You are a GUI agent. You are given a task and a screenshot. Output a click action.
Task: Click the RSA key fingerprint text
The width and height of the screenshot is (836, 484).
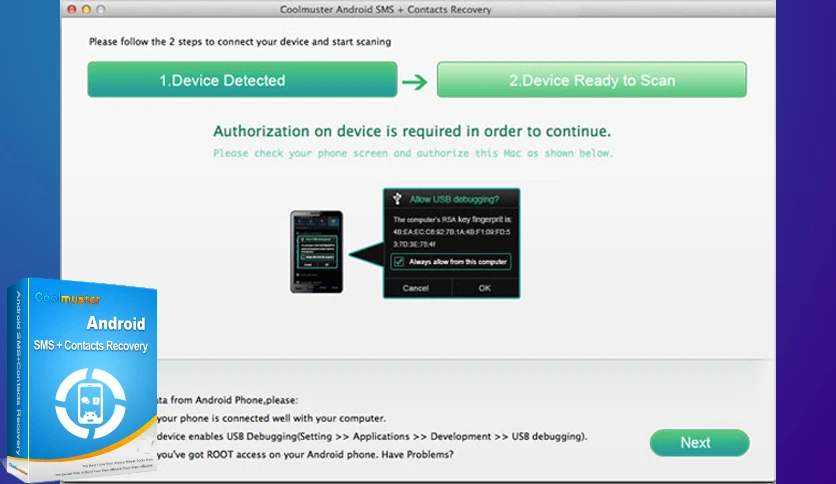click(x=452, y=231)
